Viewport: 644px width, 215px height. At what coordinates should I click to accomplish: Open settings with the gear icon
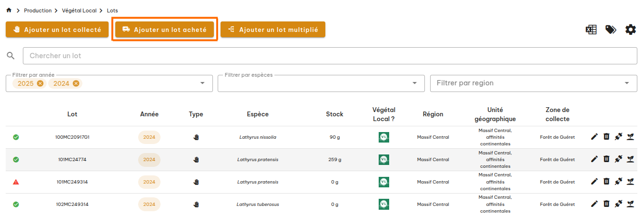tap(631, 30)
